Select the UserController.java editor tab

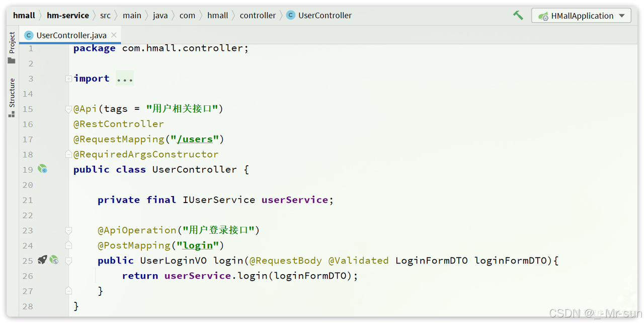coord(70,35)
